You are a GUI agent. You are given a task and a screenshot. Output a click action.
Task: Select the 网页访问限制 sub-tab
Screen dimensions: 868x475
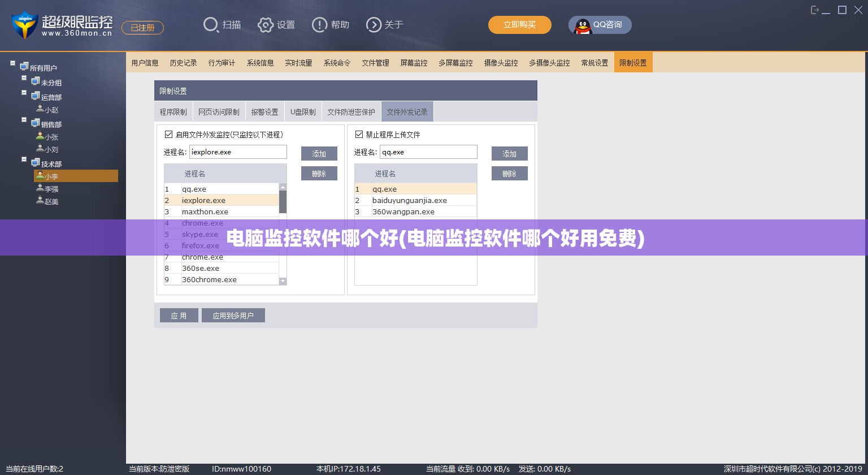pos(219,112)
